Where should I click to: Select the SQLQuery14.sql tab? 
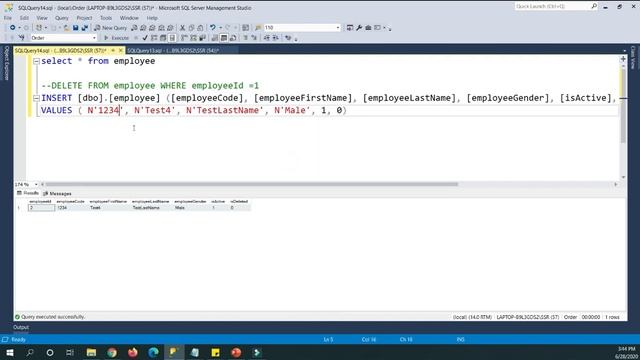coord(60,51)
